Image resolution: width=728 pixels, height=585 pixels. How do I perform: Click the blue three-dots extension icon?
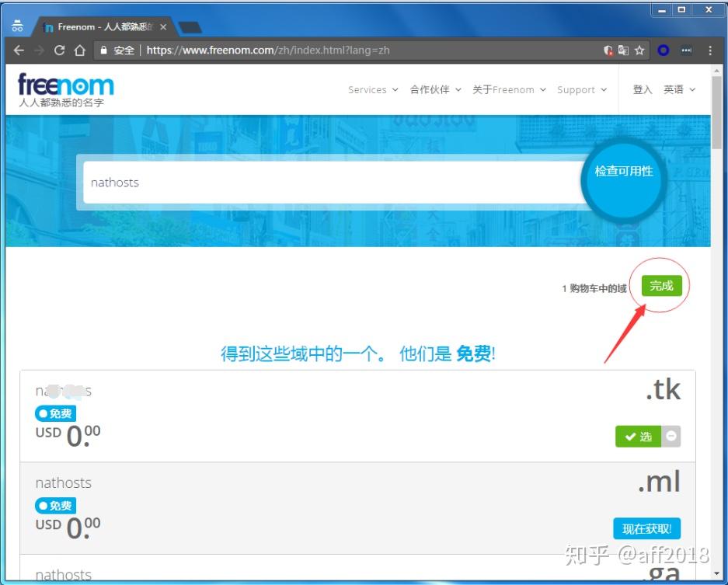click(687, 50)
